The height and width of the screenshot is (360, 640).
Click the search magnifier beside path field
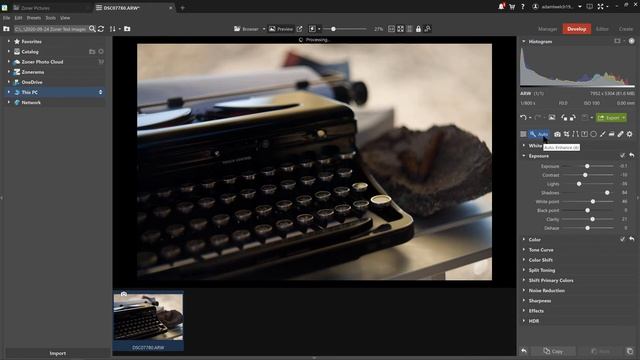point(92,29)
